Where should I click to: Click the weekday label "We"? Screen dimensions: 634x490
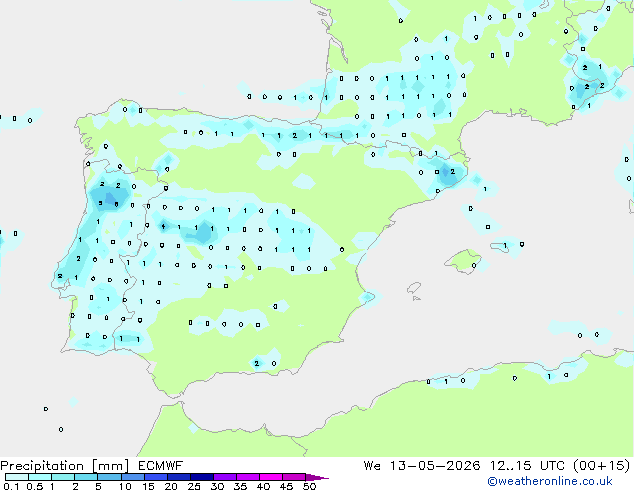coord(372,466)
